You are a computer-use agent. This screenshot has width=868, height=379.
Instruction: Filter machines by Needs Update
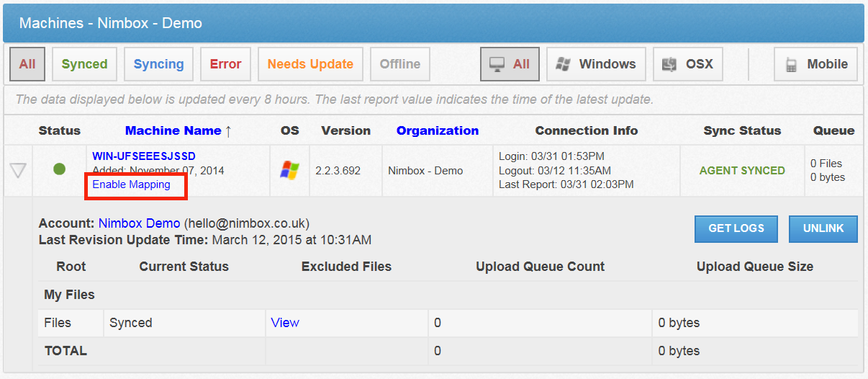tap(310, 64)
